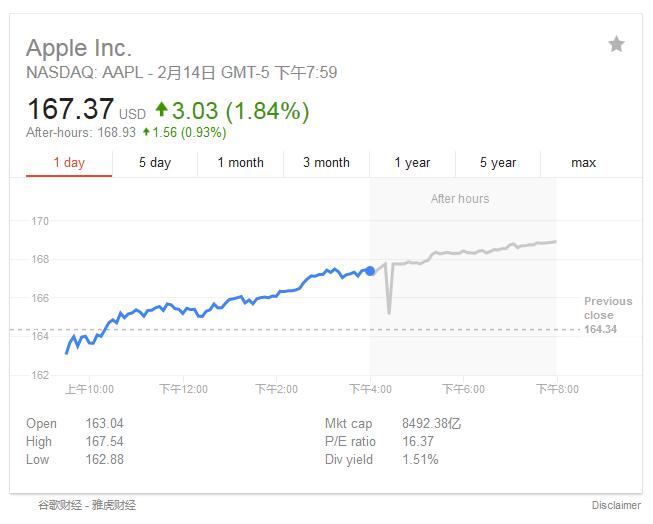Select the 1 day tab
This screenshot has height=524, width=653.
click(69, 163)
